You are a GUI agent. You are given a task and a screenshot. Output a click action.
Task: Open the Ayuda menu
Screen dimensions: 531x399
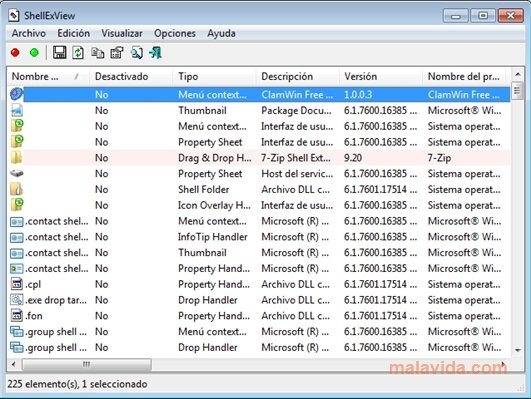[221, 33]
